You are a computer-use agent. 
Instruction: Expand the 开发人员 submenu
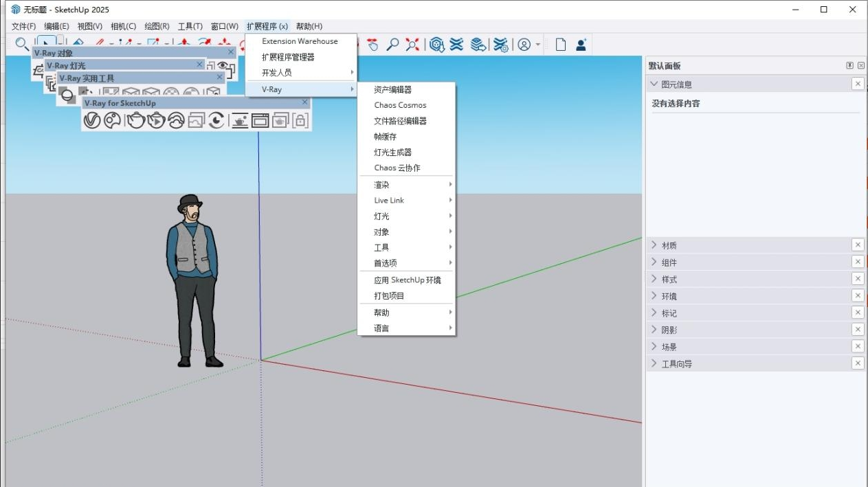click(x=301, y=72)
